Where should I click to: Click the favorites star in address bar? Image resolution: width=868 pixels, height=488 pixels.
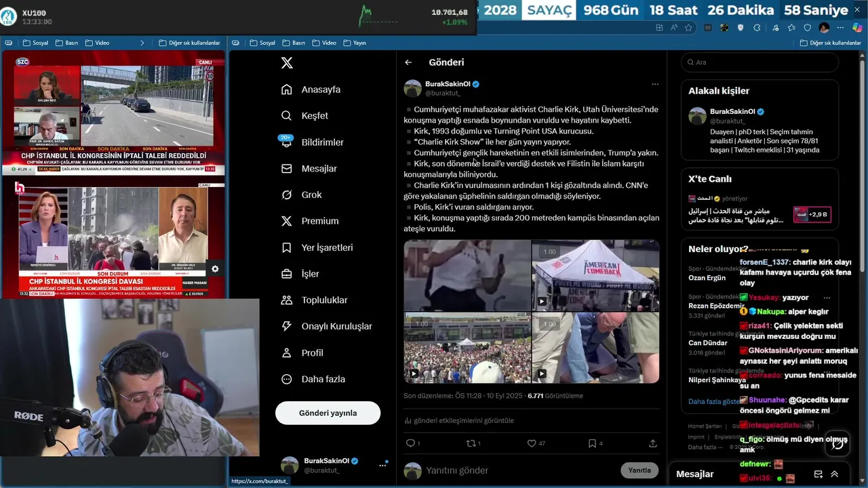tap(688, 28)
